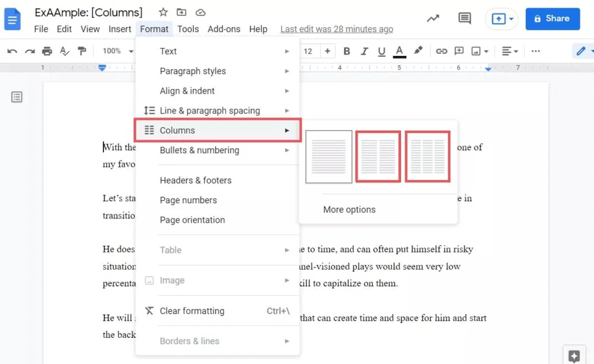Open the Tools menu
This screenshot has height=364, width=594.
[x=188, y=29]
